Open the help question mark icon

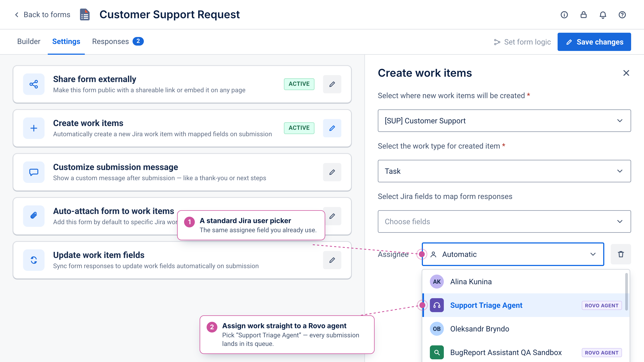[x=622, y=15]
